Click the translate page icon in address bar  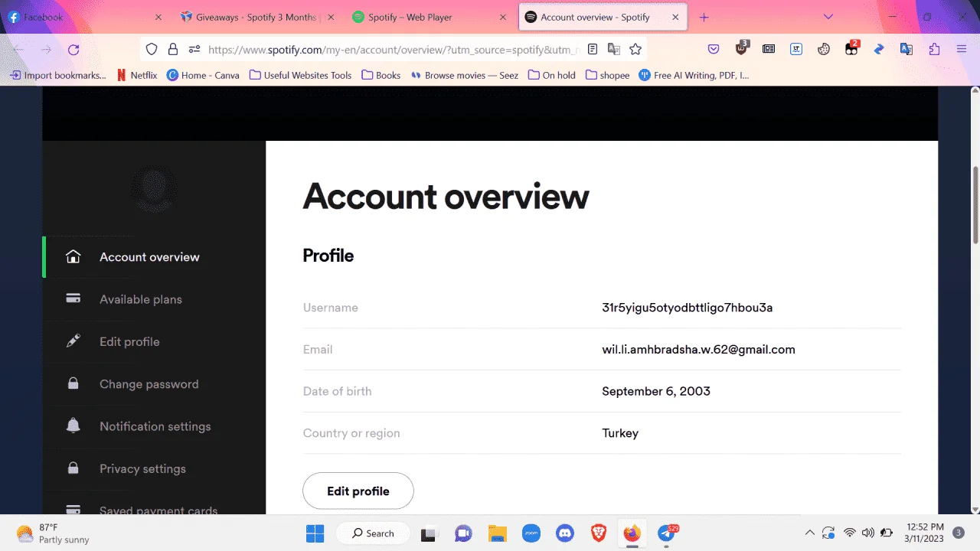click(614, 50)
